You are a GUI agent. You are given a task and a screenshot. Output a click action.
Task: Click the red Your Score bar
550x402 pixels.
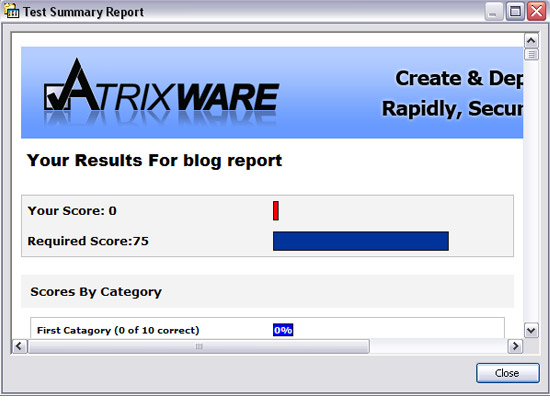[x=276, y=210]
